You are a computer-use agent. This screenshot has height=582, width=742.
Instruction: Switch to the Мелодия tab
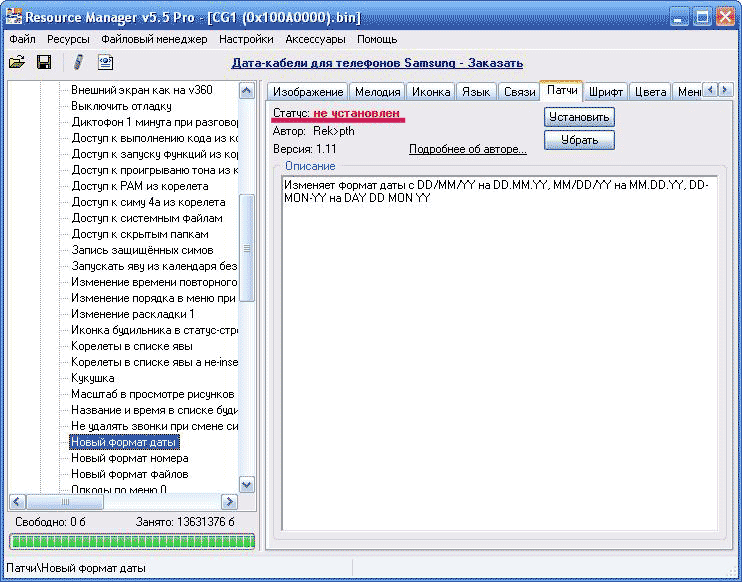pyautogui.click(x=377, y=92)
